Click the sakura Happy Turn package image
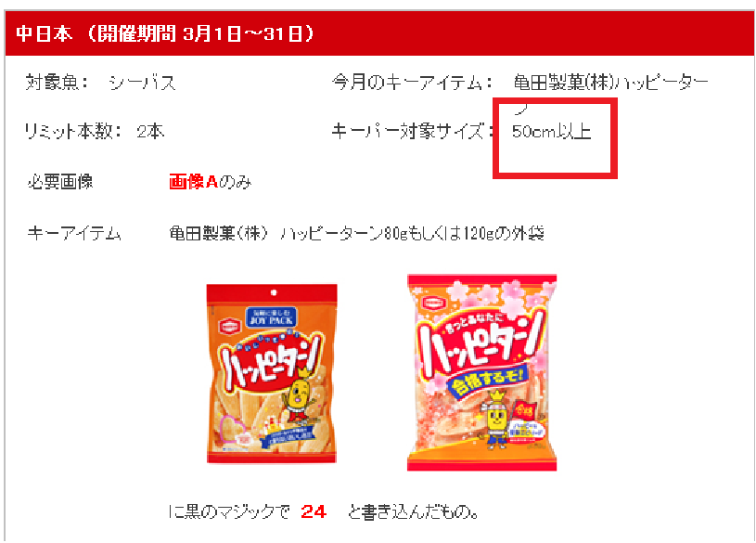The image size is (756, 543). click(481, 372)
